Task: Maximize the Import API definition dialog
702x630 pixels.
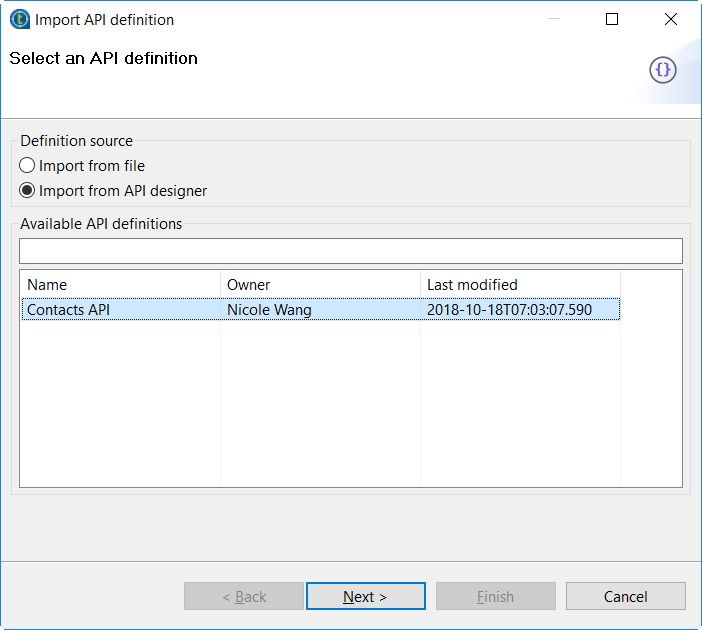Action: [612, 19]
